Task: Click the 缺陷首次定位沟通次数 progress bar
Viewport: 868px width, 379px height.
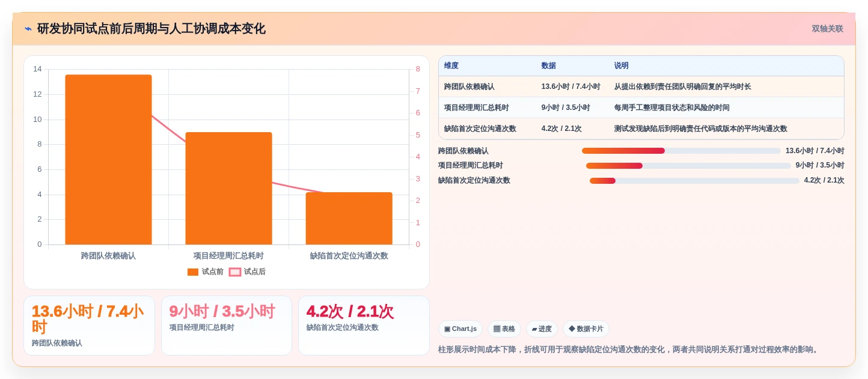Action: tap(694, 181)
